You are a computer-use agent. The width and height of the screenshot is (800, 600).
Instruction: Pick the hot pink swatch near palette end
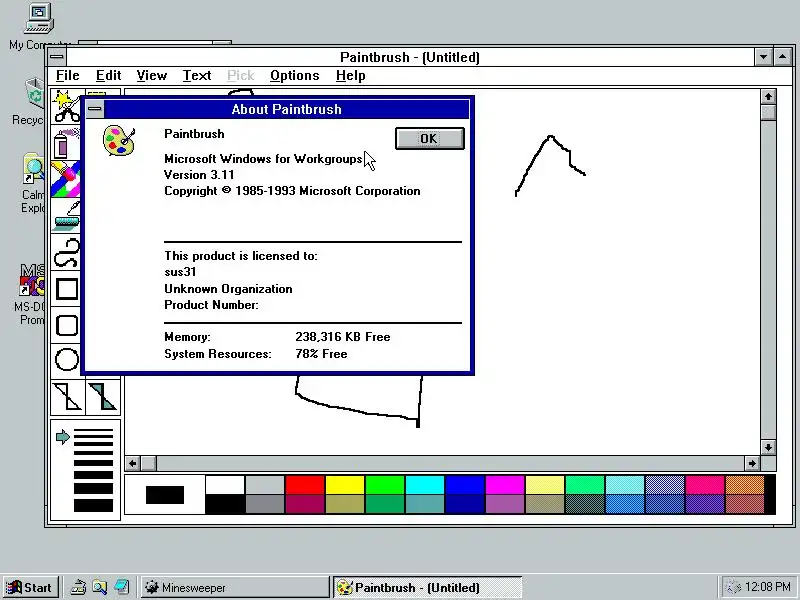pos(705,485)
